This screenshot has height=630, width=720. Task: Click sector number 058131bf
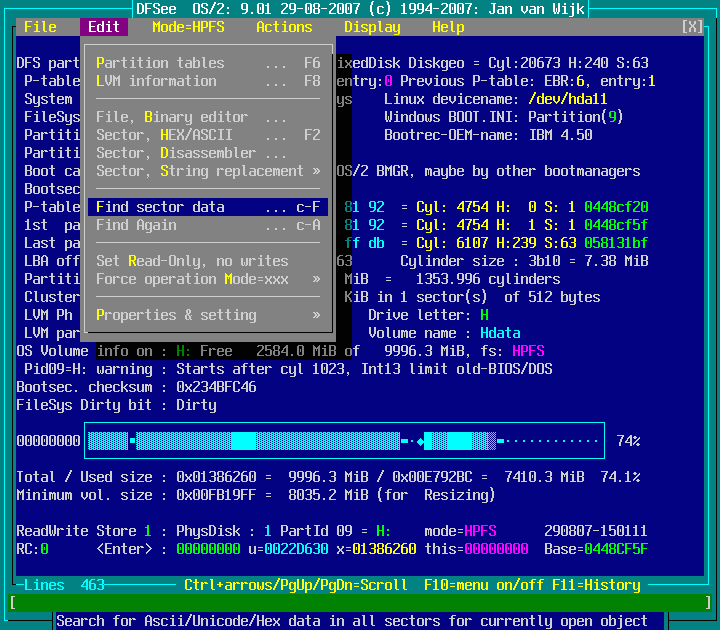point(616,243)
